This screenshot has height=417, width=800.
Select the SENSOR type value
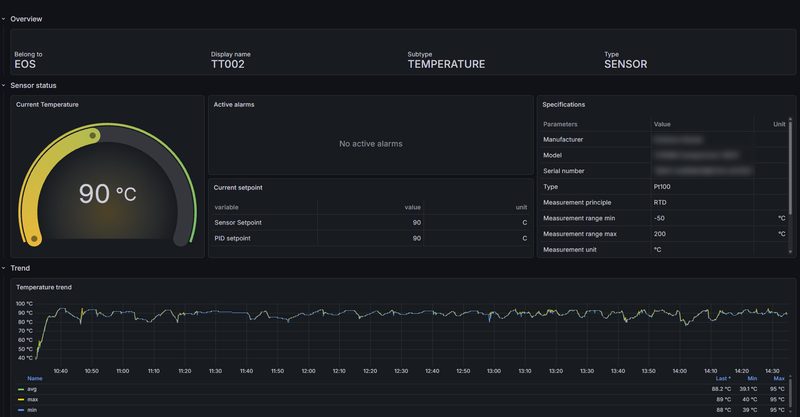(626, 64)
